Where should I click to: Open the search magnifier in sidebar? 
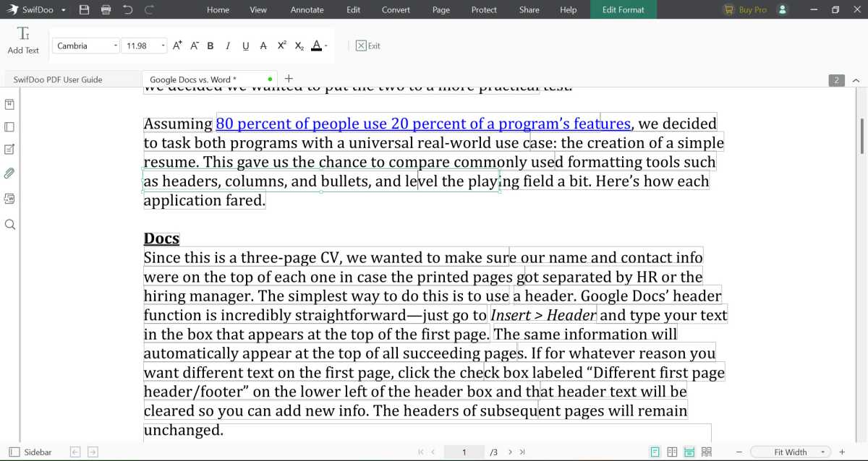pyautogui.click(x=10, y=225)
